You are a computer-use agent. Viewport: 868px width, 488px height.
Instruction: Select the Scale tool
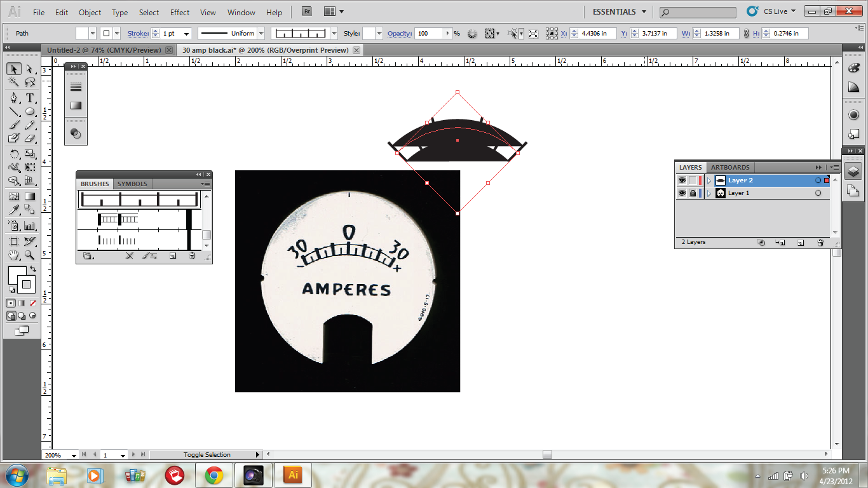30,154
